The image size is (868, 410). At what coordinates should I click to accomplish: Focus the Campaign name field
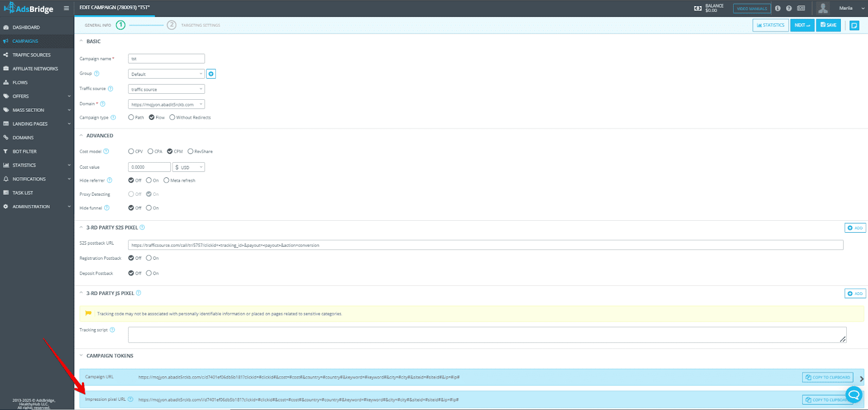[x=167, y=59]
